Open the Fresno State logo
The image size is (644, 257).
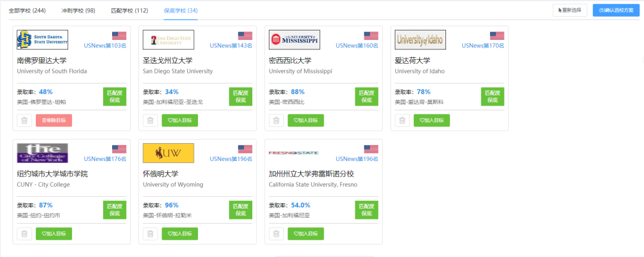pos(295,153)
